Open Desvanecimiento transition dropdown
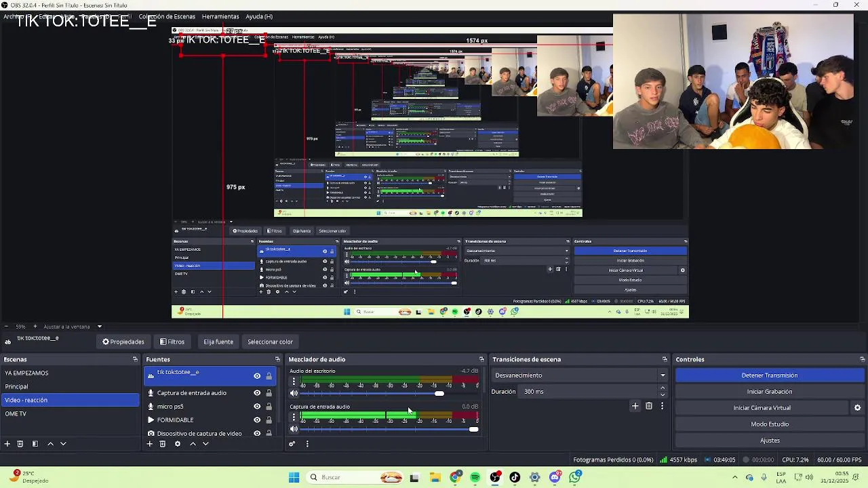Viewport: 868px width, 488px height. point(580,375)
